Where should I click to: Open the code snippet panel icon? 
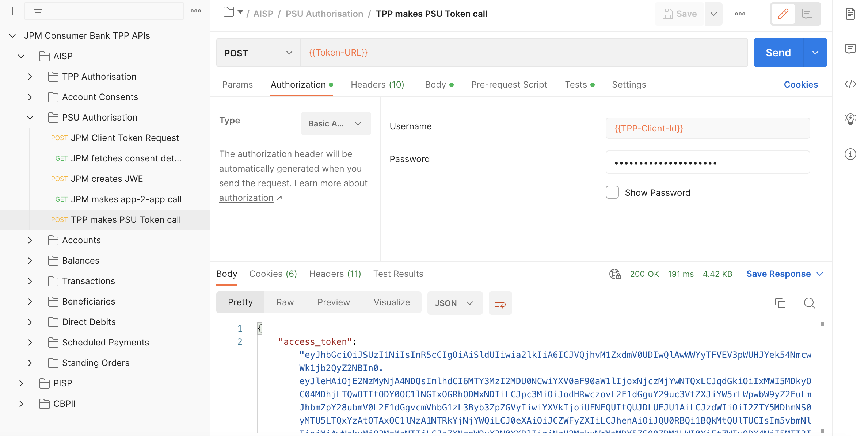pos(850,84)
